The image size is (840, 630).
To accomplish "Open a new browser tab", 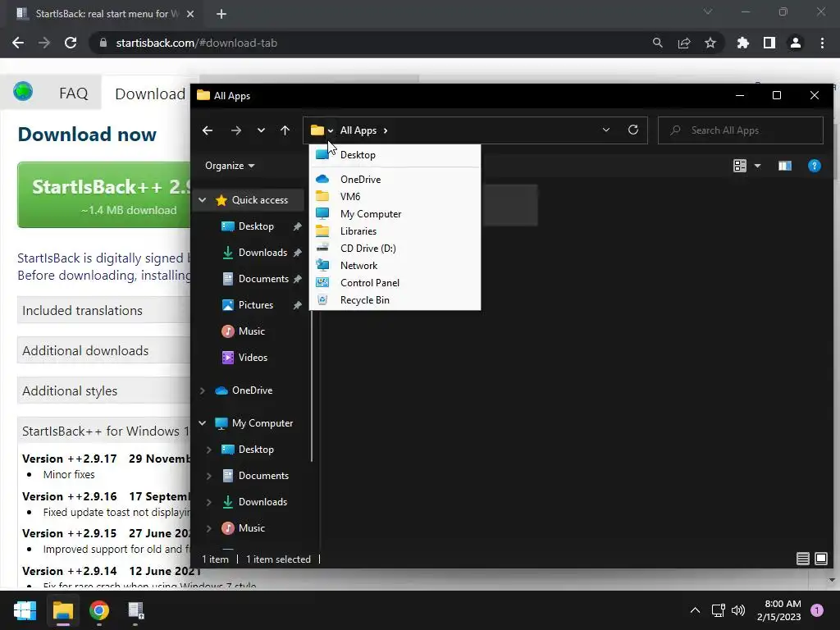I will (221, 14).
